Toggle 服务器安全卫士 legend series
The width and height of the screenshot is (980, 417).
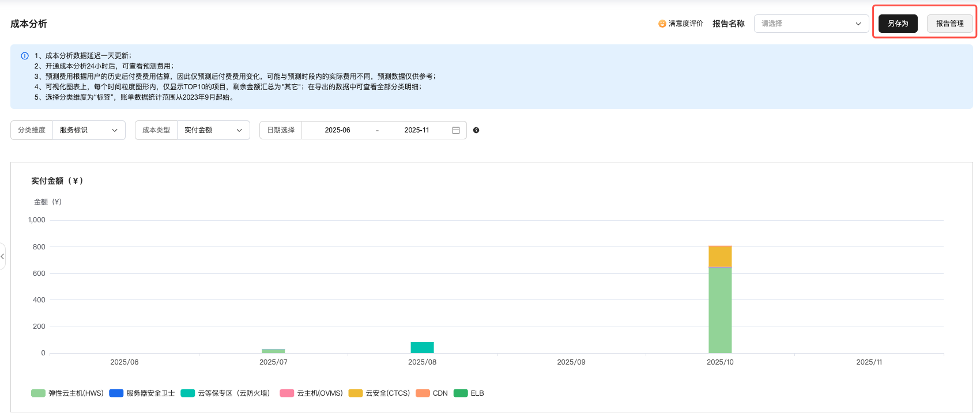[142, 393]
